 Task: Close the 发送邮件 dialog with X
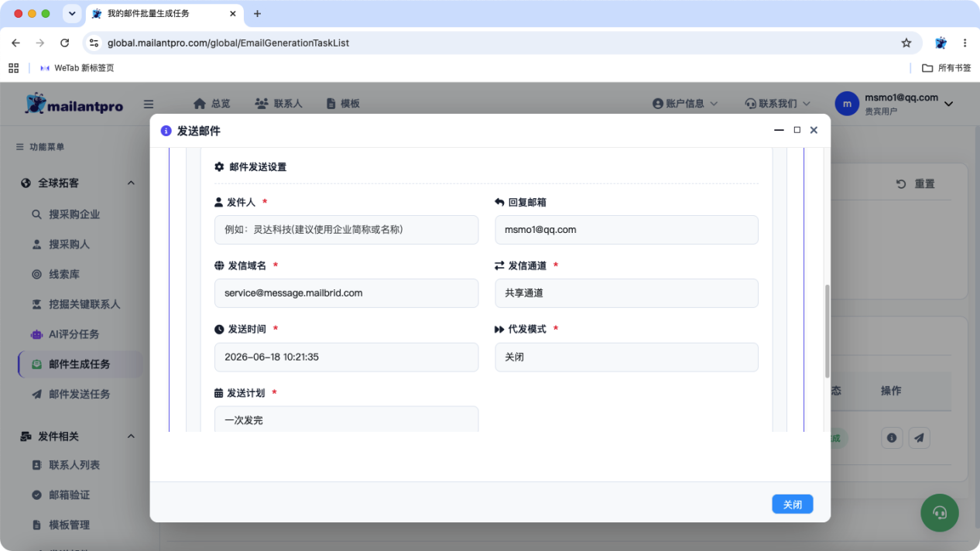pyautogui.click(x=814, y=131)
